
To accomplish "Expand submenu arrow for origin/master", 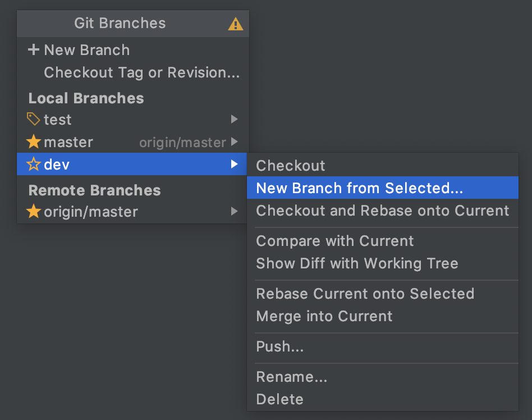I will coord(234,211).
